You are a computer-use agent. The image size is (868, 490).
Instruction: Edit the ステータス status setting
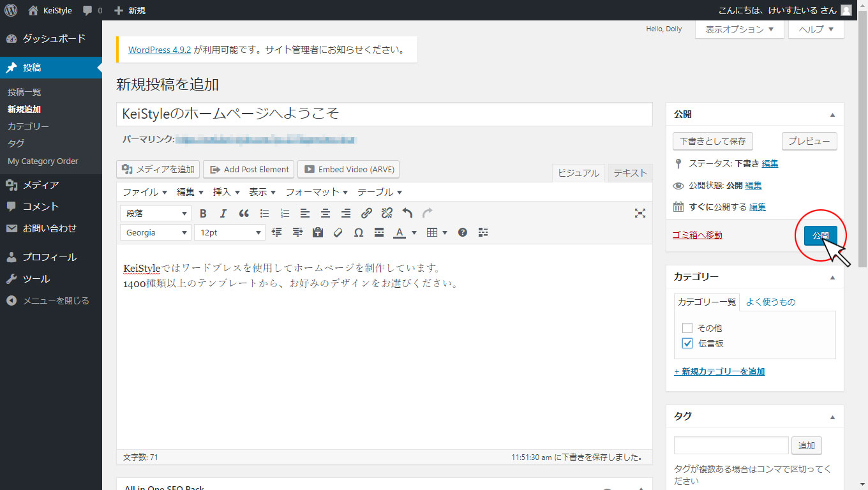(770, 164)
